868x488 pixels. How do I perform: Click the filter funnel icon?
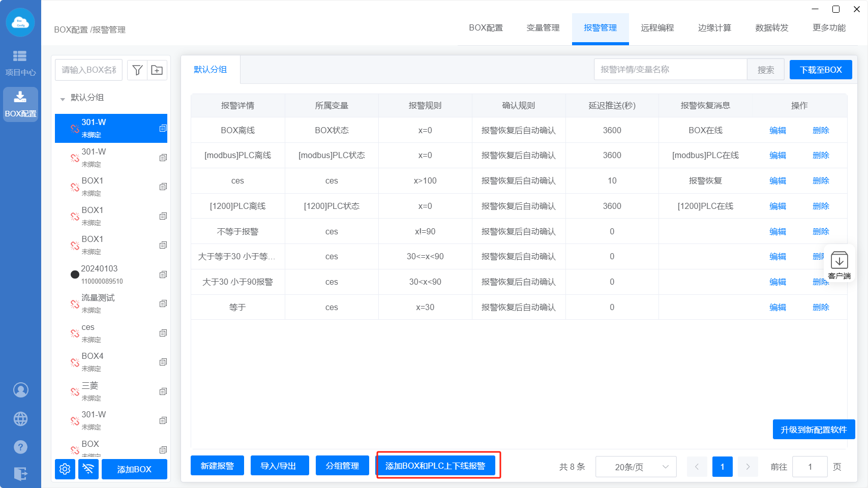137,70
